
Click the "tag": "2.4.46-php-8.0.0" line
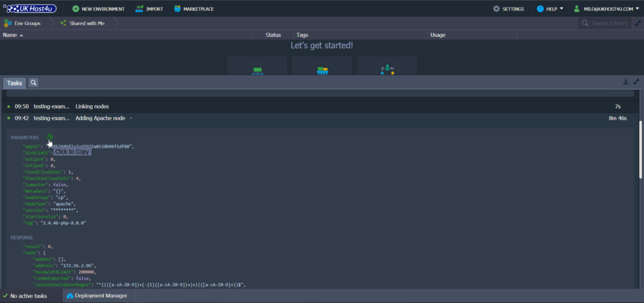[x=55, y=223]
